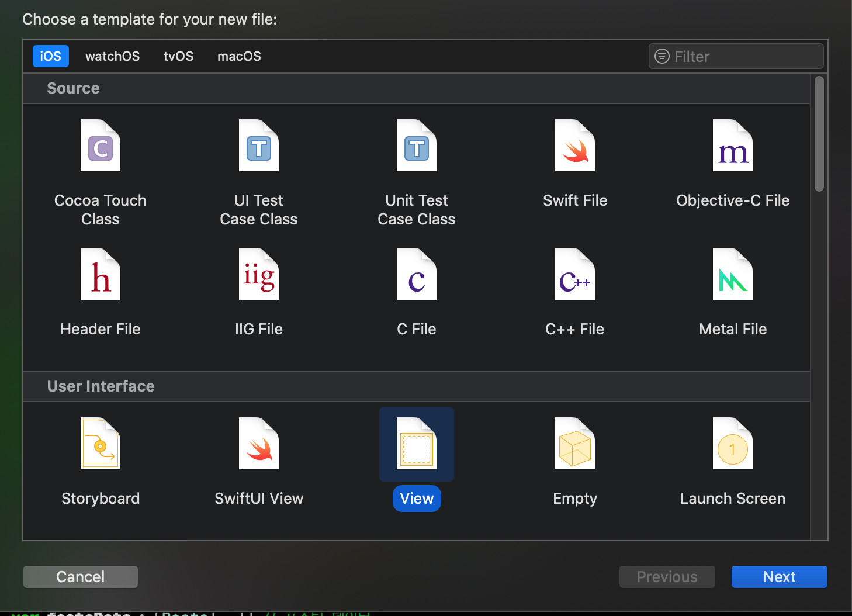This screenshot has width=852, height=616.
Task: Switch to the iOS platform tab
Action: tap(51, 56)
